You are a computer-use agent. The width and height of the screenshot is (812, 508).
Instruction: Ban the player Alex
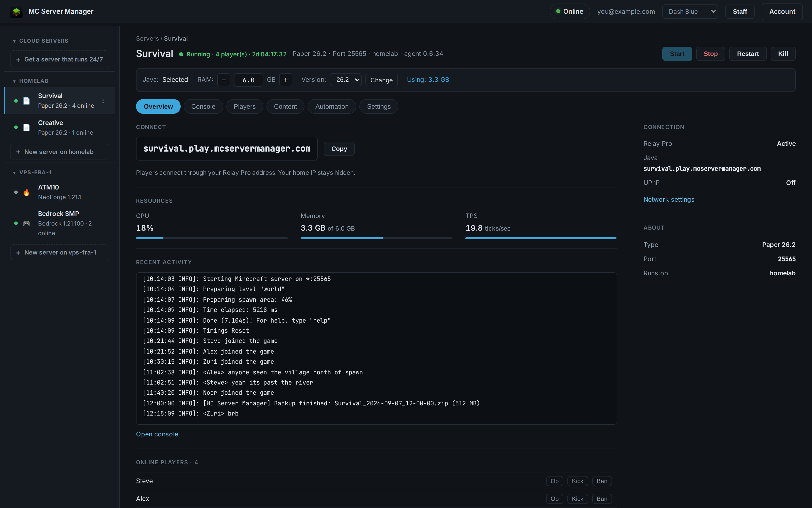pos(602,499)
